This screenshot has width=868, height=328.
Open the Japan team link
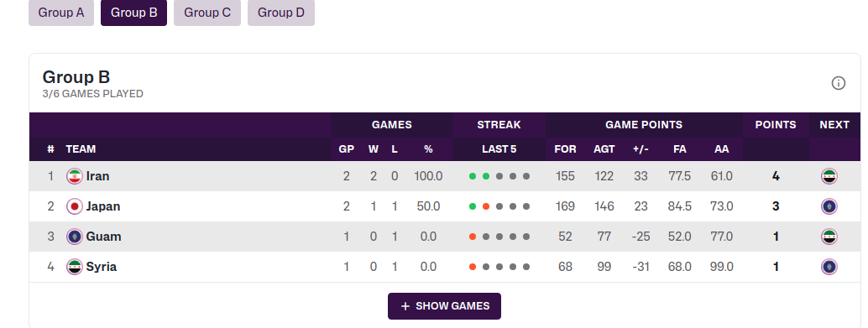103,207
